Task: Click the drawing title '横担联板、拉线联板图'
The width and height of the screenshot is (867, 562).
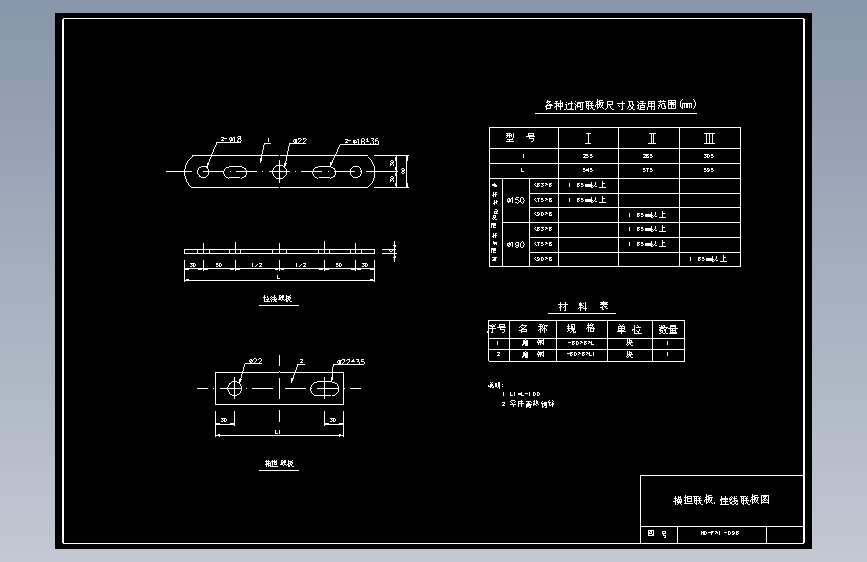Action: click(721, 500)
